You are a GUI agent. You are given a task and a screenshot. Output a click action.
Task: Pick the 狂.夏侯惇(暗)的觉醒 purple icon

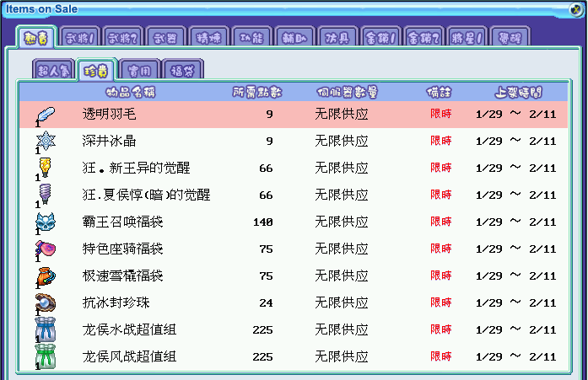[45, 195]
